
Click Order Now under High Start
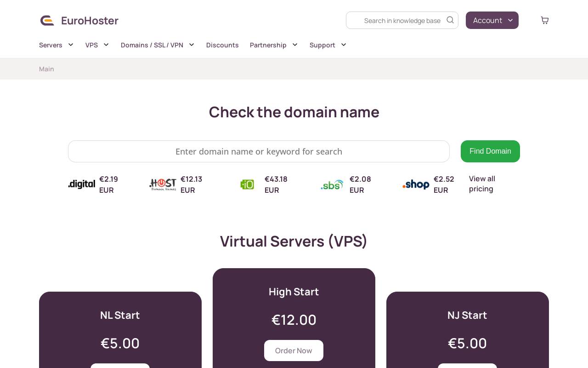coord(294,351)
